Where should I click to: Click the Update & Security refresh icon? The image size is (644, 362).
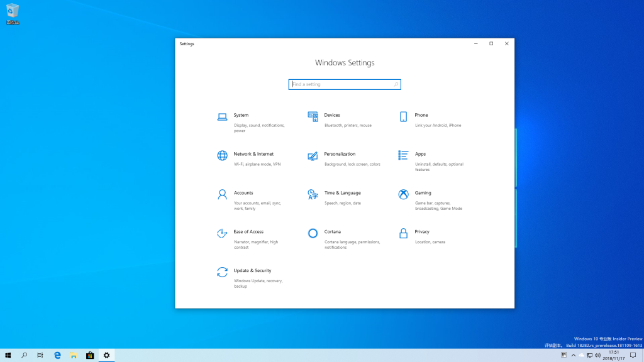point(222,272)
